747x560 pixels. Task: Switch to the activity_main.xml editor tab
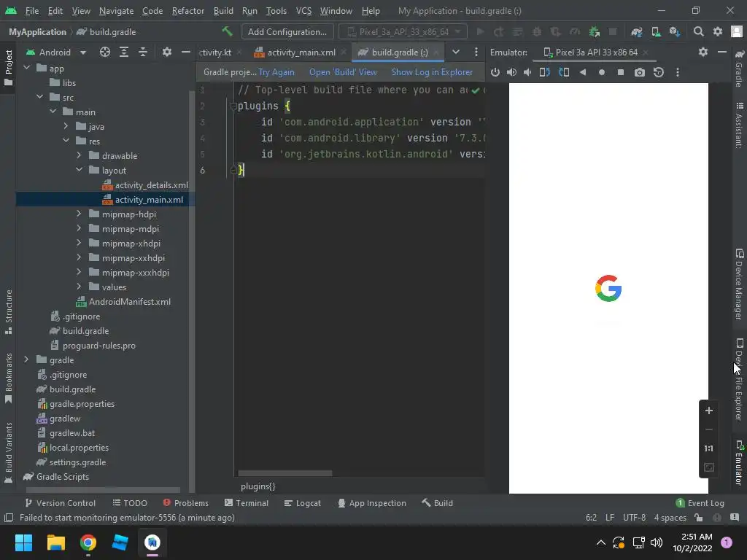pos(301,52)
